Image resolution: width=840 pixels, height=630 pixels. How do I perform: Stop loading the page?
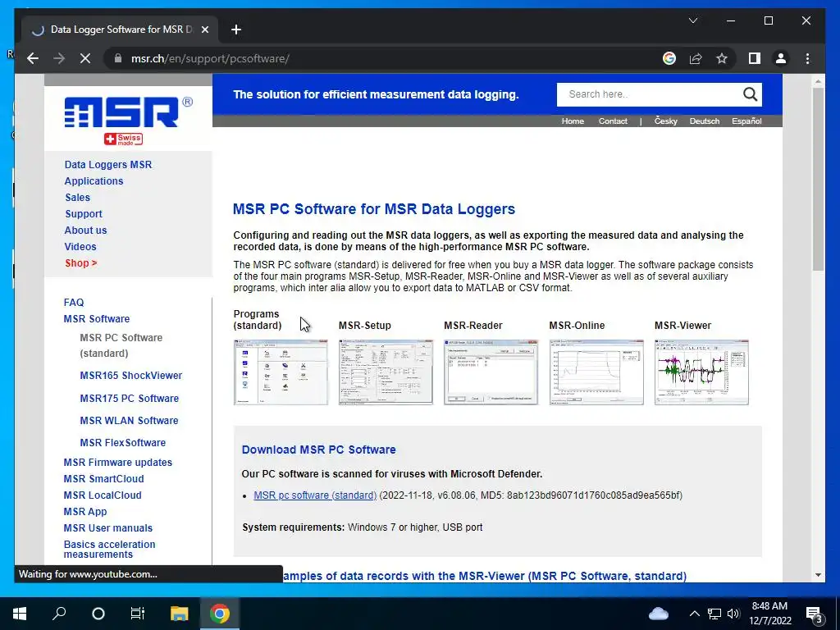85,58
